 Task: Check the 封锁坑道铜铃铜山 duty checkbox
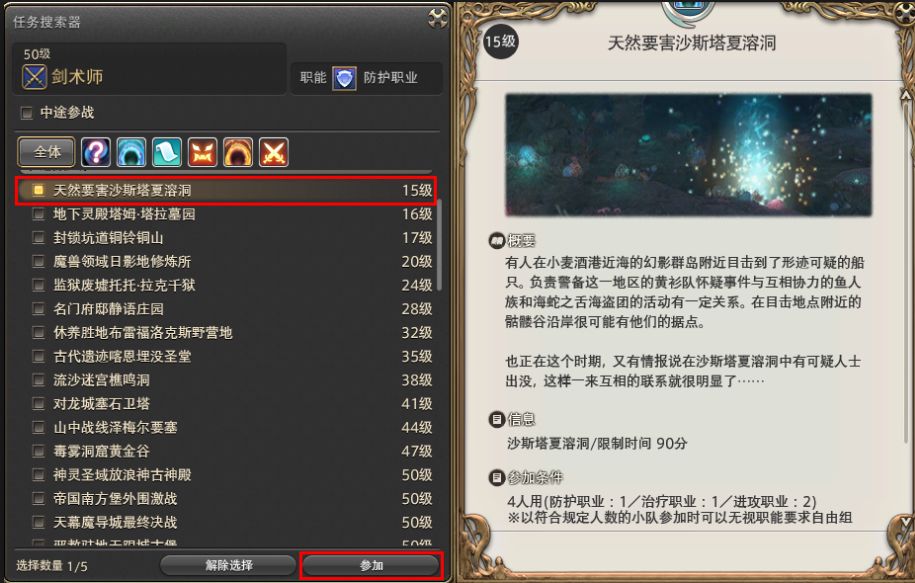(39, 238)
